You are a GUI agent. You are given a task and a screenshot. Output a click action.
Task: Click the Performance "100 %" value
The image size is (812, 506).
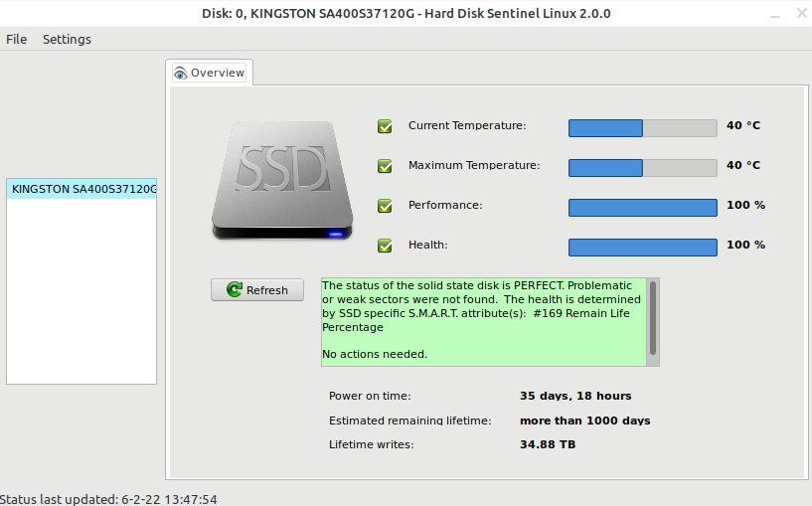coord(745,205)
